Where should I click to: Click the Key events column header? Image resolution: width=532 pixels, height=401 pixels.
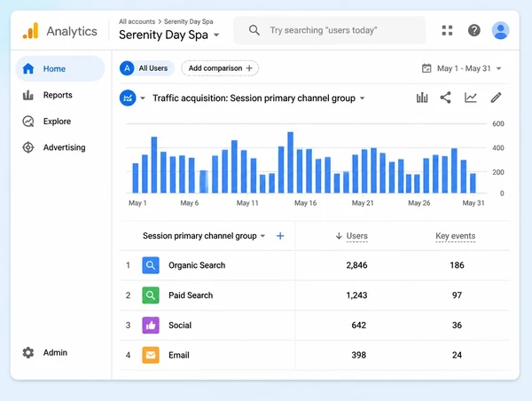[x=456, y=236]
